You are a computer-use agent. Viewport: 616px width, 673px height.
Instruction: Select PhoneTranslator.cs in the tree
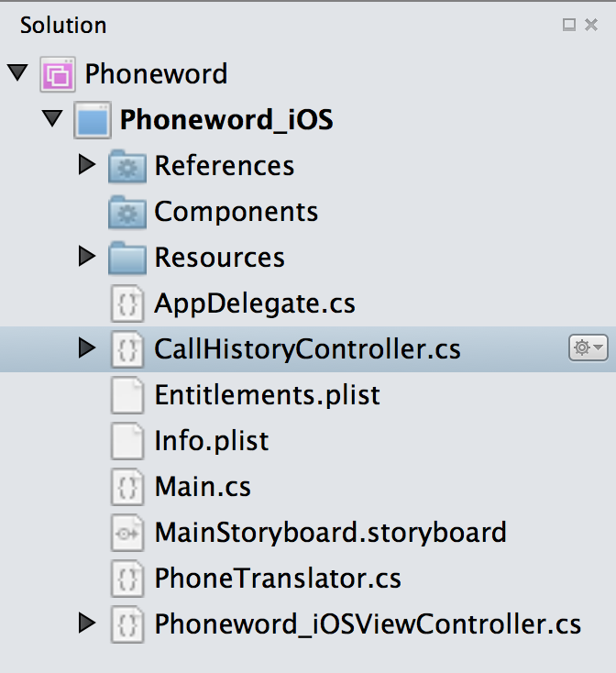point(278,579)
